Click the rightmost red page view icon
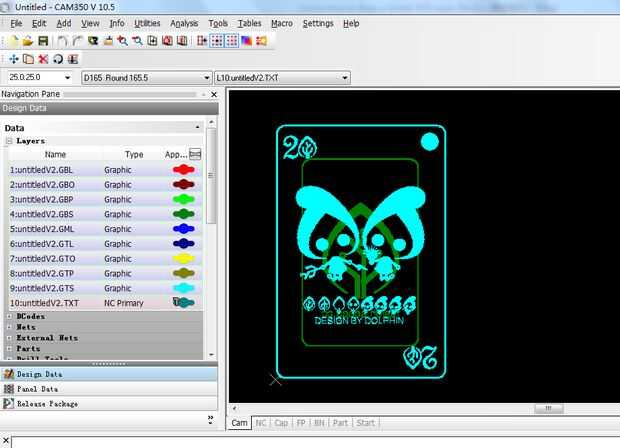 click(182, 41)
